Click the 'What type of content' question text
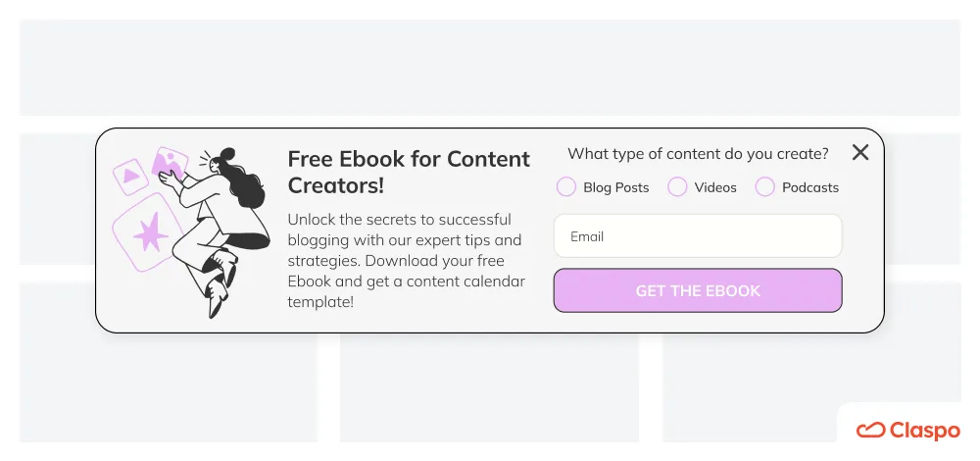The width and height of the screenshot is (980, 461). tap(698, 153)
